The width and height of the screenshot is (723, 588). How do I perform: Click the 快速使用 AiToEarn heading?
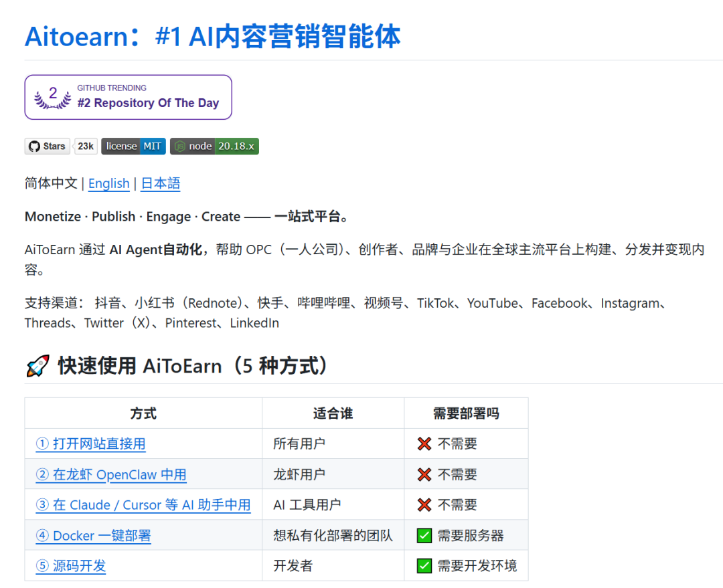193,367
